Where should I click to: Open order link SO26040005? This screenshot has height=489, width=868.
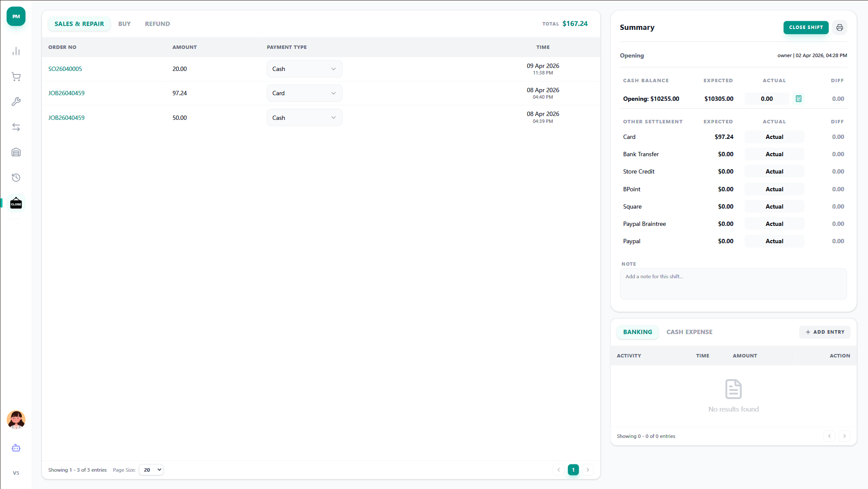(65, 69)
